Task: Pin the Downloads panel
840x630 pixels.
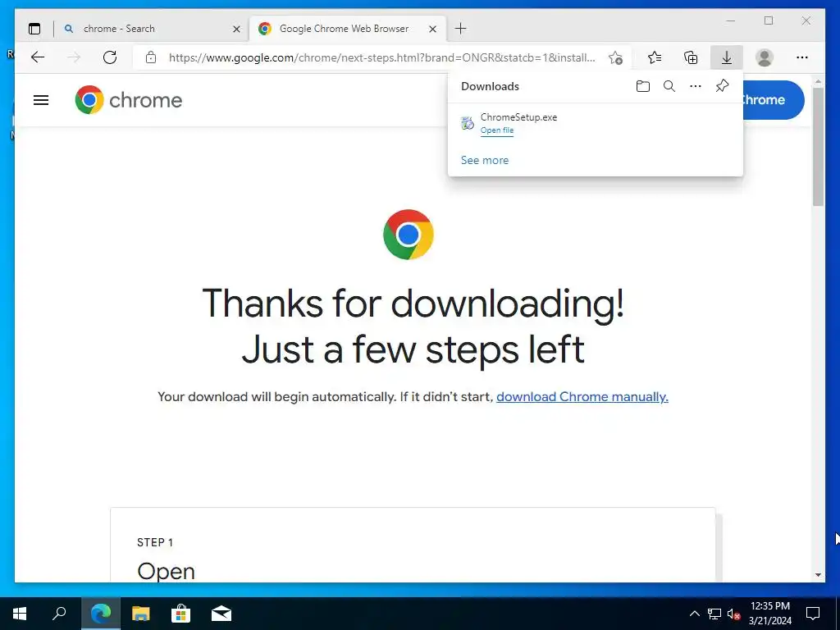Action: tap(722, 86)
